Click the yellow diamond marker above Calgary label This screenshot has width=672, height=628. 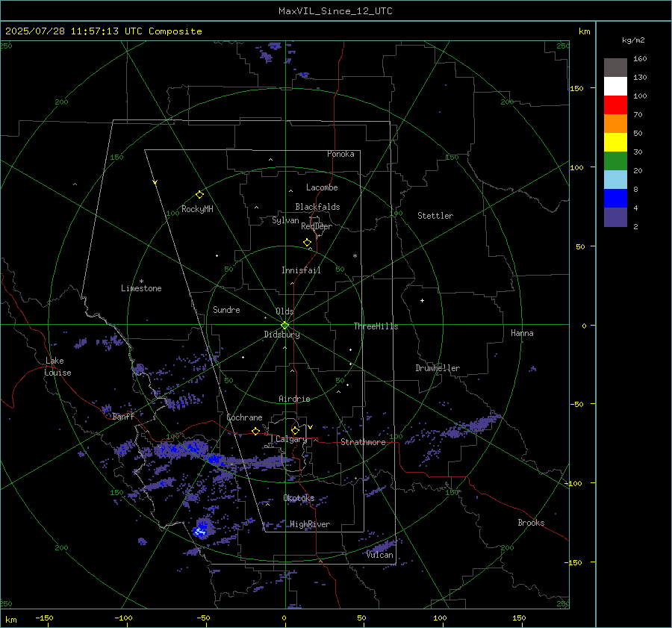point(295,430)
